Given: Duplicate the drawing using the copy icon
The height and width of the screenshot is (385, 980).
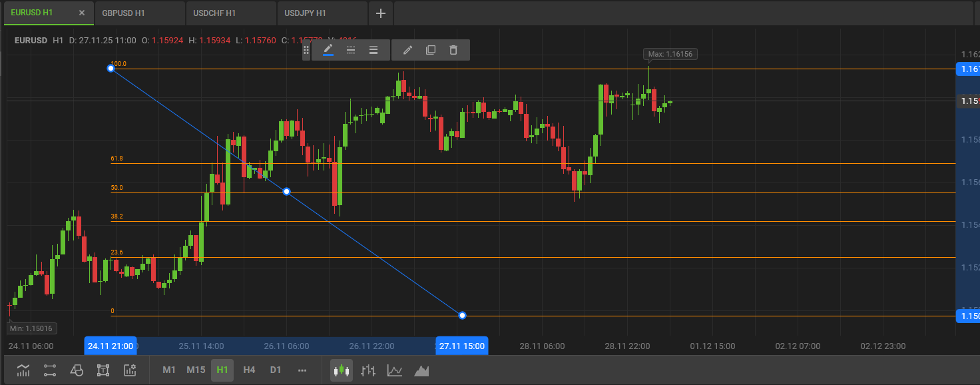Looking at the screenshot, I should [430, 49].
